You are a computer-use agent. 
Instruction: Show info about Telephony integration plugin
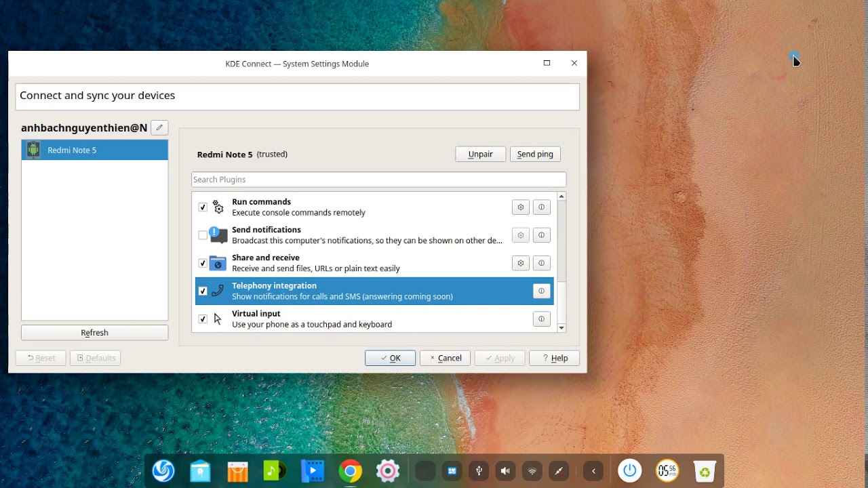(541, 291)
